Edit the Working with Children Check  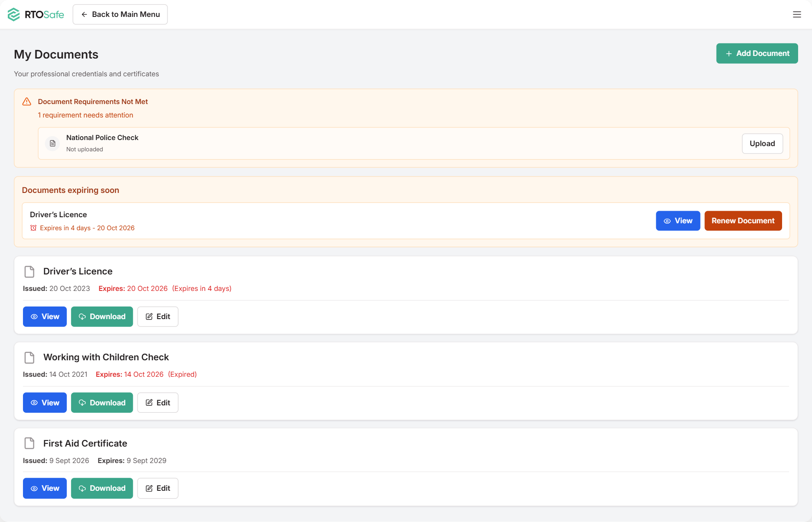(158, 403)
